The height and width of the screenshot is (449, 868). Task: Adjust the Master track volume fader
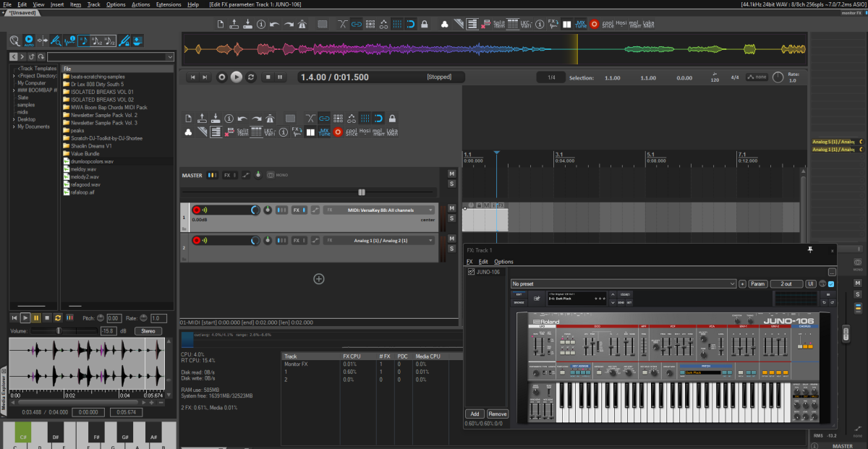pyautogui.click(x=362, y=192)
